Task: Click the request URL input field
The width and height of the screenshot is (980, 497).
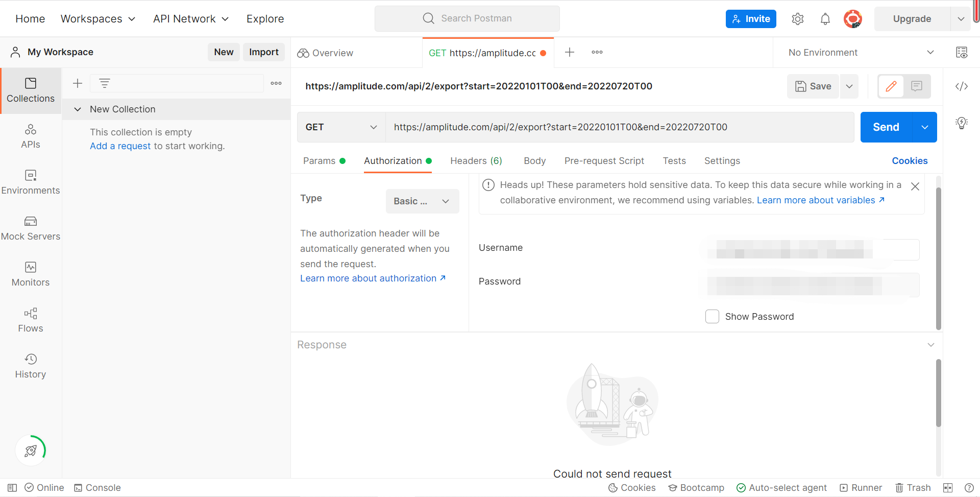Action: click(619, 127)
